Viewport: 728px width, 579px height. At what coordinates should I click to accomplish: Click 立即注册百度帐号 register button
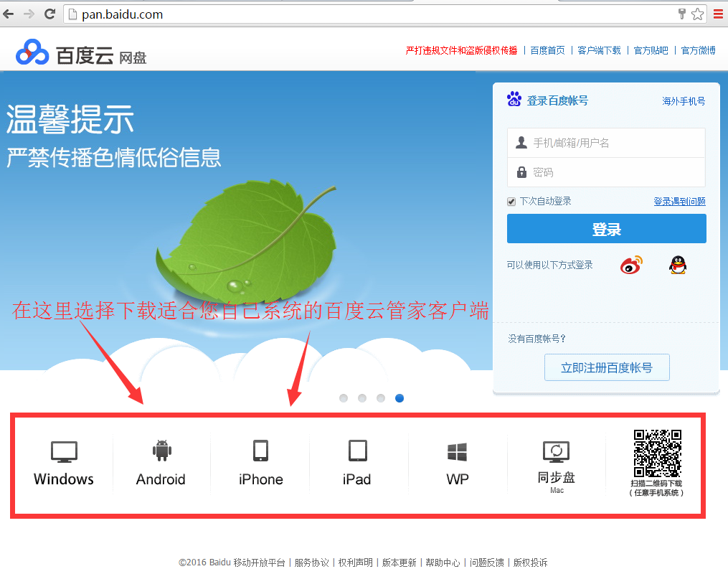tap(607, 367)
